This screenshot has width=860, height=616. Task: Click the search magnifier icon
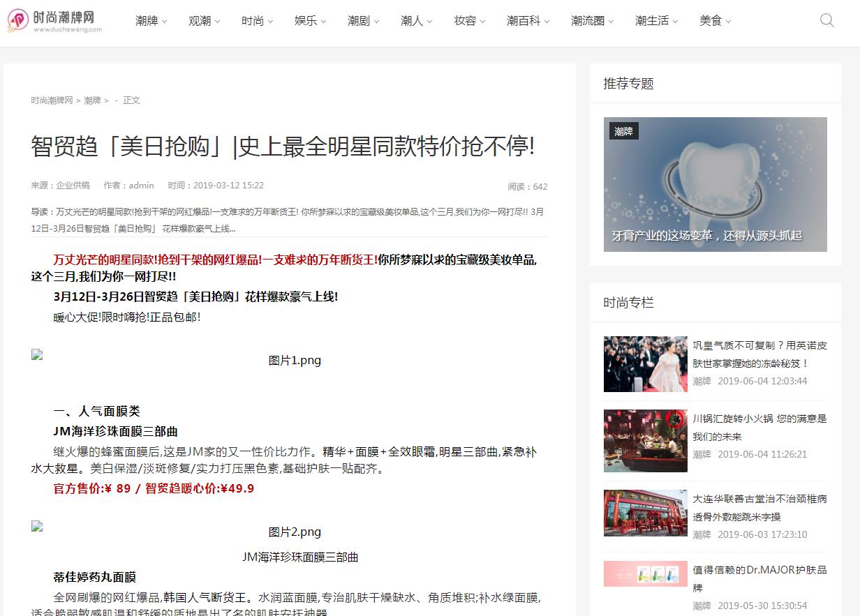pos(827,20)
